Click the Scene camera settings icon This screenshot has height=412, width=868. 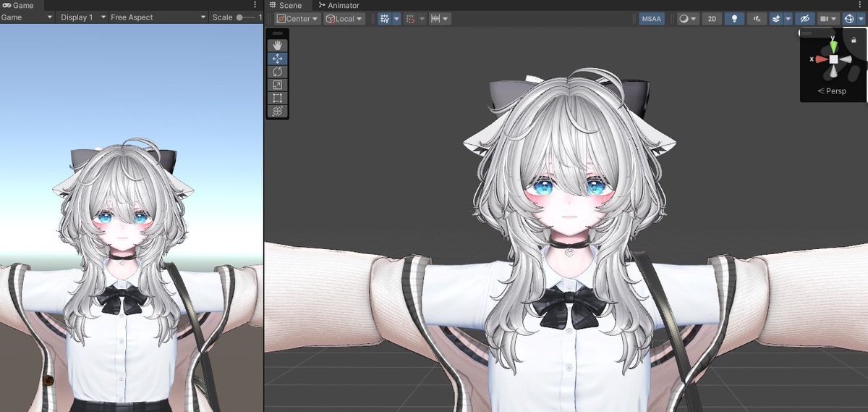(823, 19)
